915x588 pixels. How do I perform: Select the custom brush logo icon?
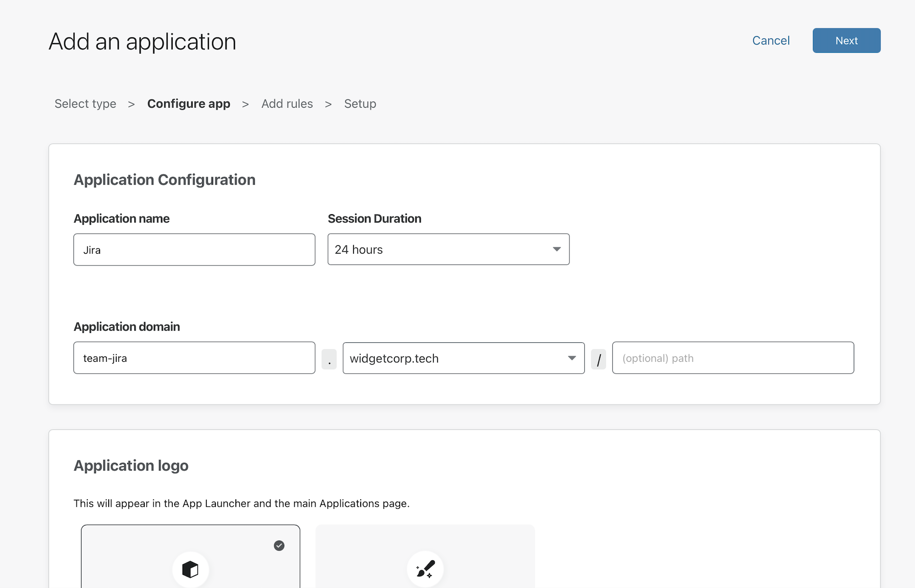425,569
